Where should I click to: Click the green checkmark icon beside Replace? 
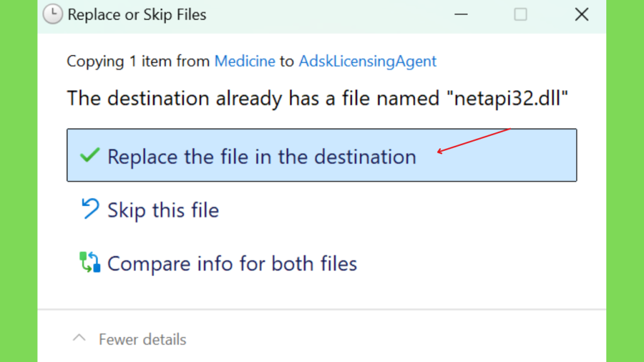(x=89, y=155)
